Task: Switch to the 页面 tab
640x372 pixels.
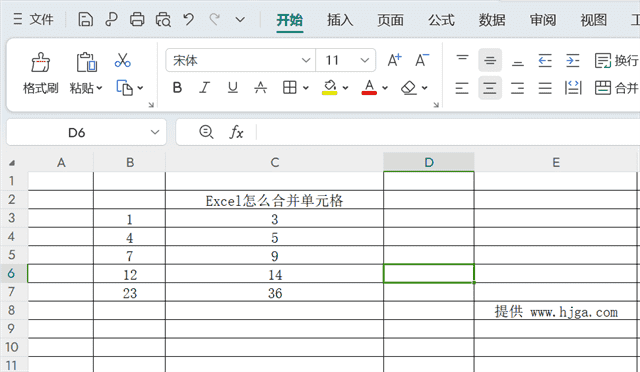Action: point(390,20)
